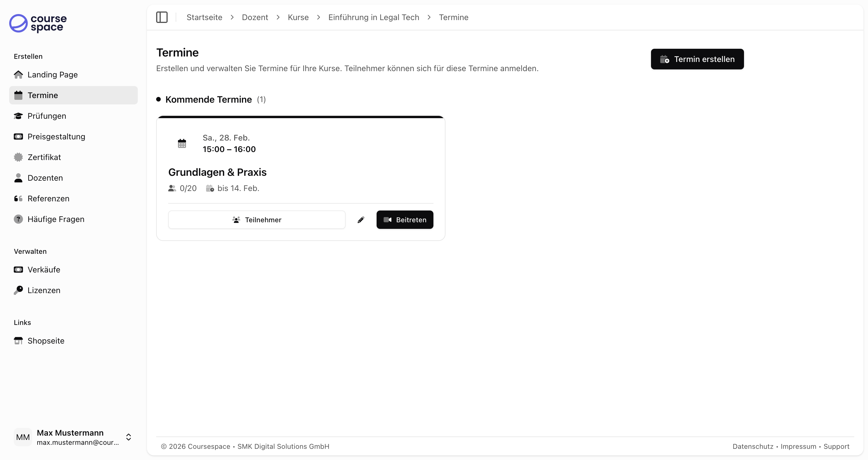Viewport: 868px width, 460px height.
Task: Open Dozenten in the sidebar
Action: click(45, 178)
